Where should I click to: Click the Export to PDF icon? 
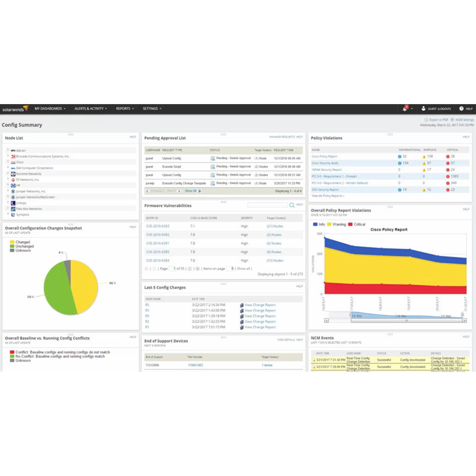(x=427, y=120)
